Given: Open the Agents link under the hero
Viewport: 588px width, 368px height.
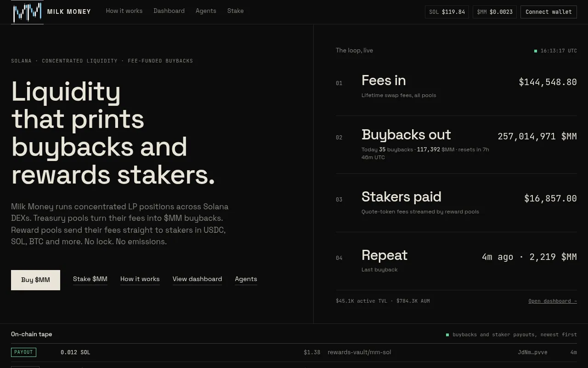Looking at the screenshot, I should [246, 279].
